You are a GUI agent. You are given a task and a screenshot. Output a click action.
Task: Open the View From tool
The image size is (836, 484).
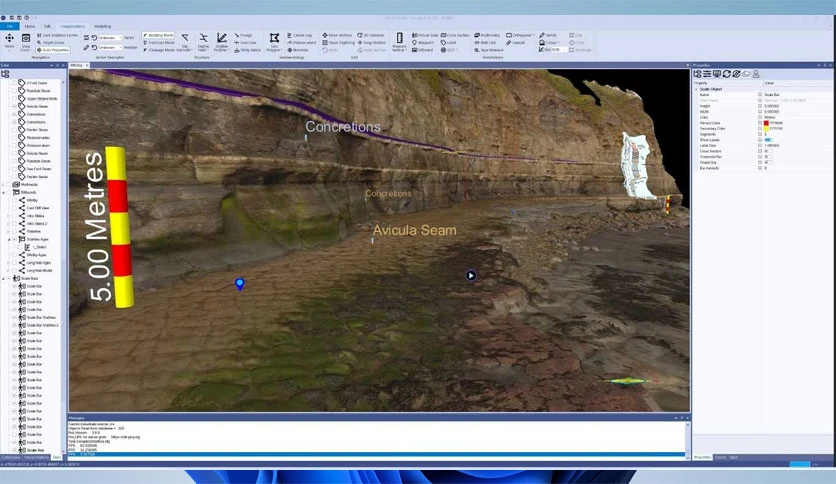[26, 42]
